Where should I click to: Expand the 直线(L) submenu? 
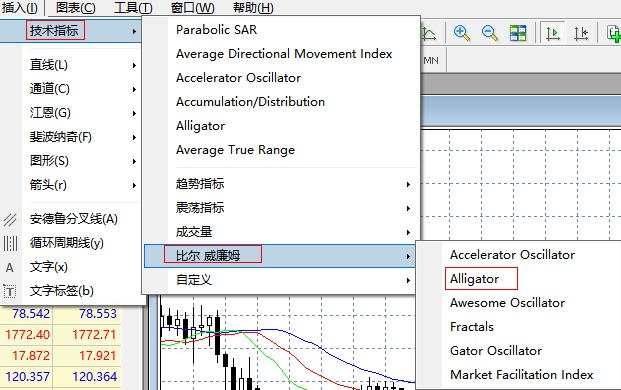click(82, 65)
